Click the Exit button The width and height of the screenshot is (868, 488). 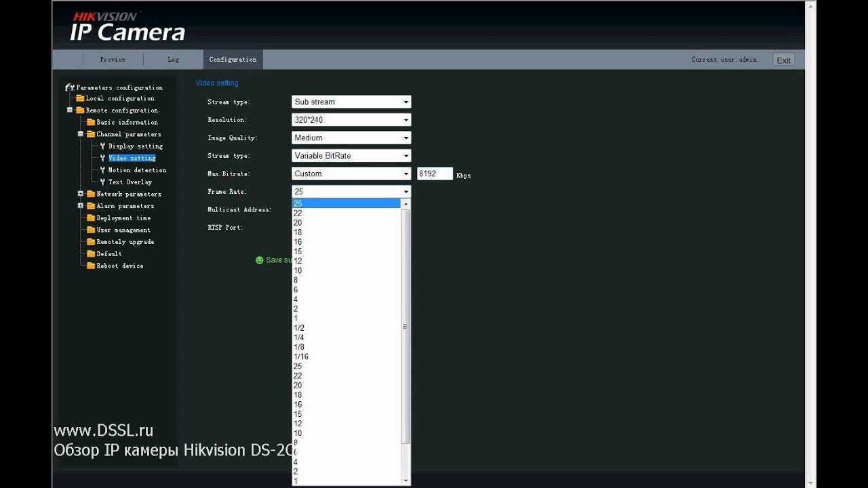click(x=783, y=60)
